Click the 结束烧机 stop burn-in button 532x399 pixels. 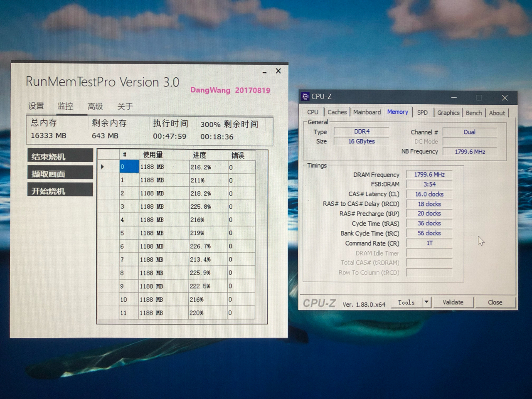click(x=60, y=156)
